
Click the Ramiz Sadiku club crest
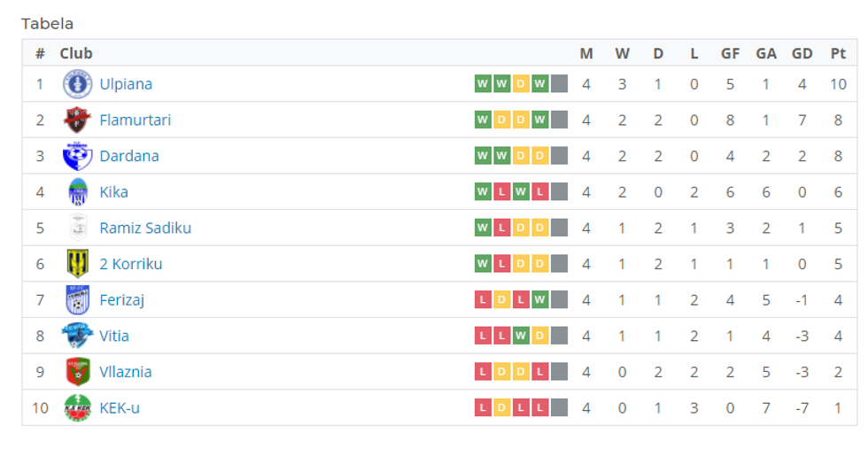click(x=77, y=228)
